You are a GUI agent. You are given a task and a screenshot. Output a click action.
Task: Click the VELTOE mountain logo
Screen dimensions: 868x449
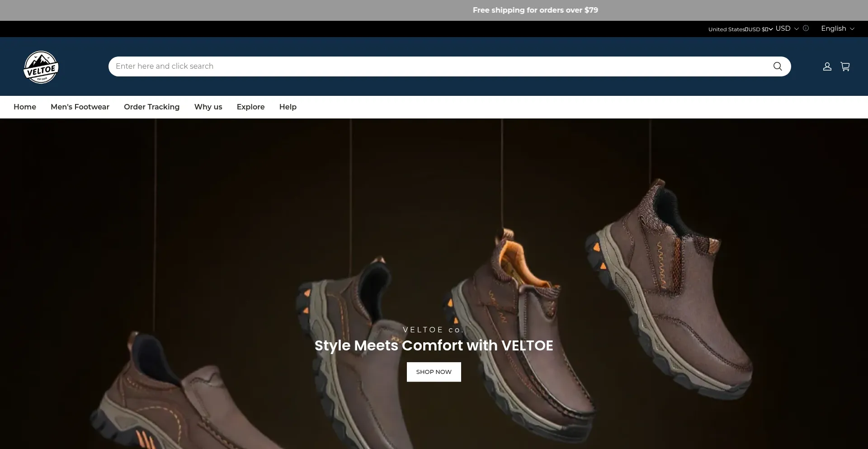[41, 67]
